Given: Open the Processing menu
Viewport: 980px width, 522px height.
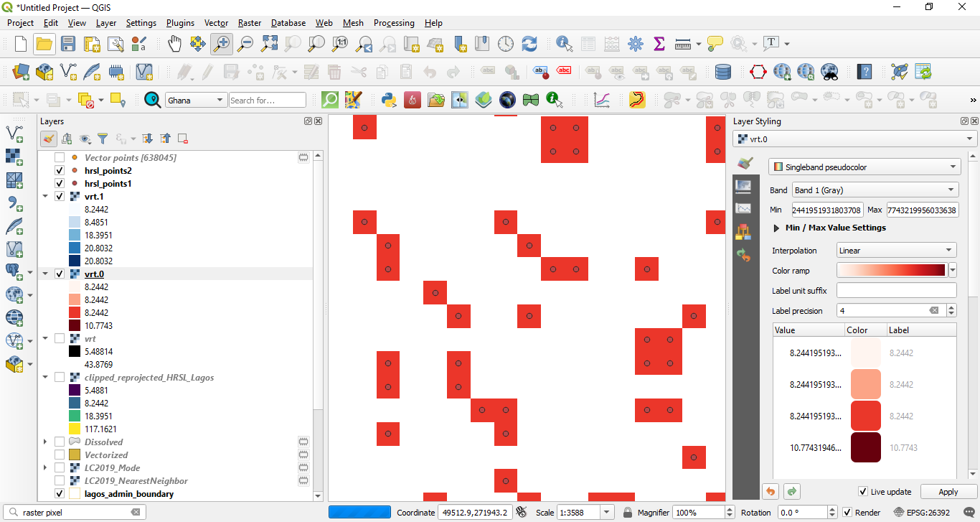Looking at the screenshot, I should point(394,23).
